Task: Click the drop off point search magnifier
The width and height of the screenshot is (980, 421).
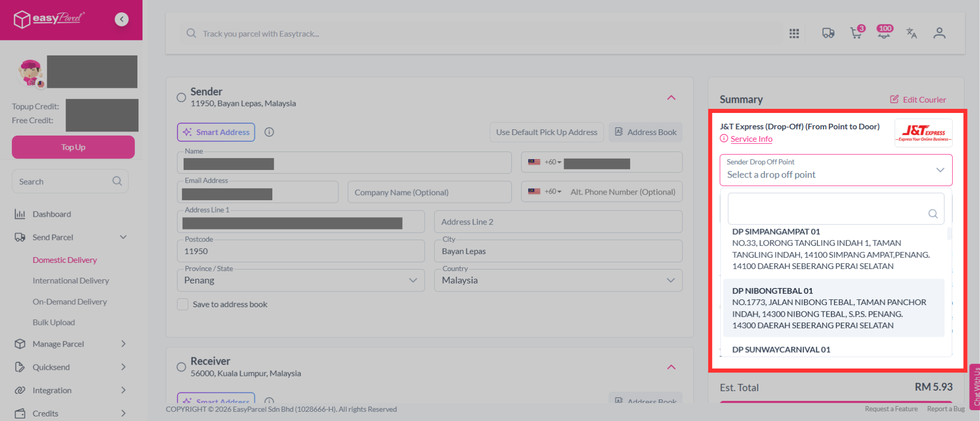Action: pyautogui.click(x=933, y=214)
